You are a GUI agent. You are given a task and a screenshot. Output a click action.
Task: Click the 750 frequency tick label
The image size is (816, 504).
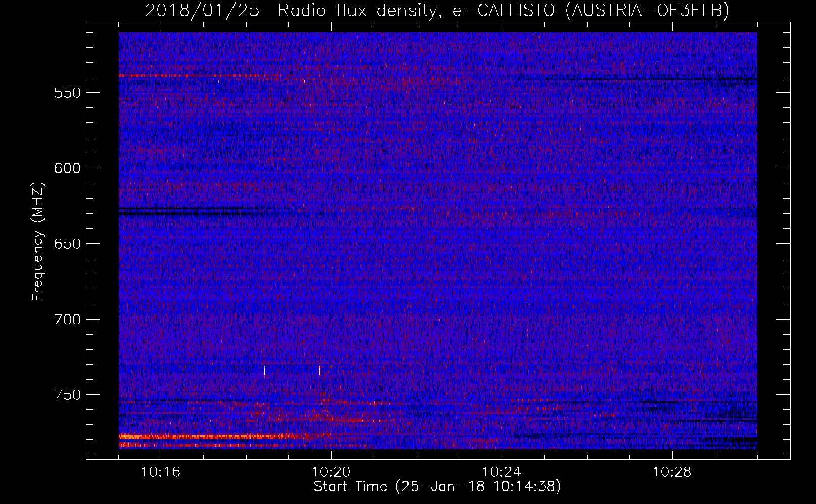[68, 395]
